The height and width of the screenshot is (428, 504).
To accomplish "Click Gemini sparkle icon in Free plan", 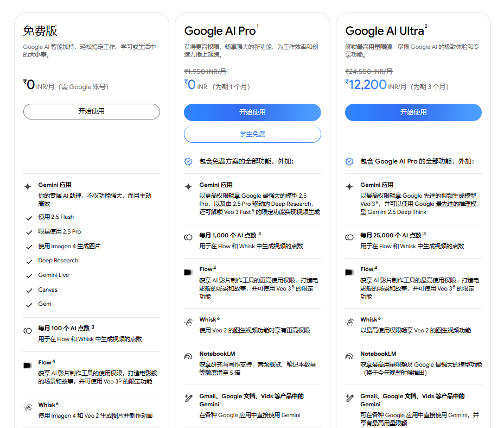I will (28, 186).
